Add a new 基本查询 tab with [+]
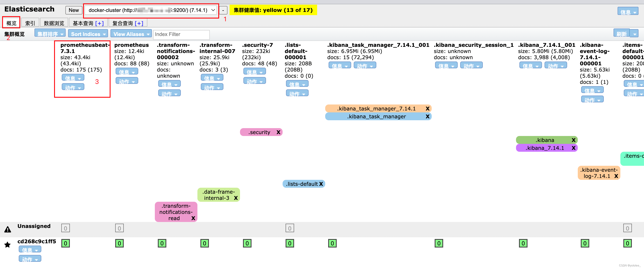 [99, 23]
